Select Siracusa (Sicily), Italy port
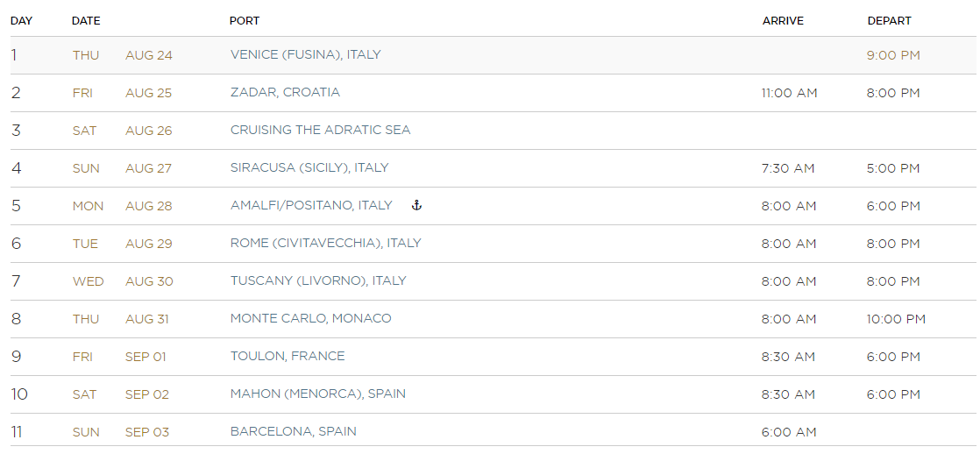The height and width of the screenshot is (454, 980). pos(309,167)
